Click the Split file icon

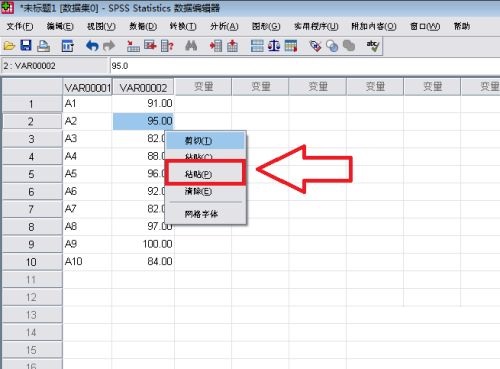257,46
